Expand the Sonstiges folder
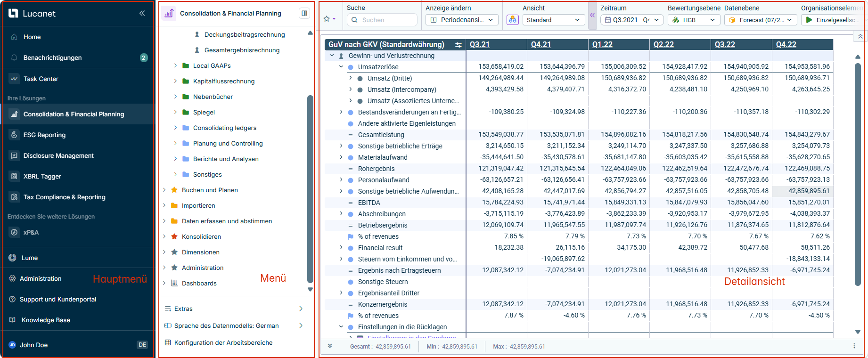The height and width of the screenshot is (358, 868). click(x=175, y=174)
